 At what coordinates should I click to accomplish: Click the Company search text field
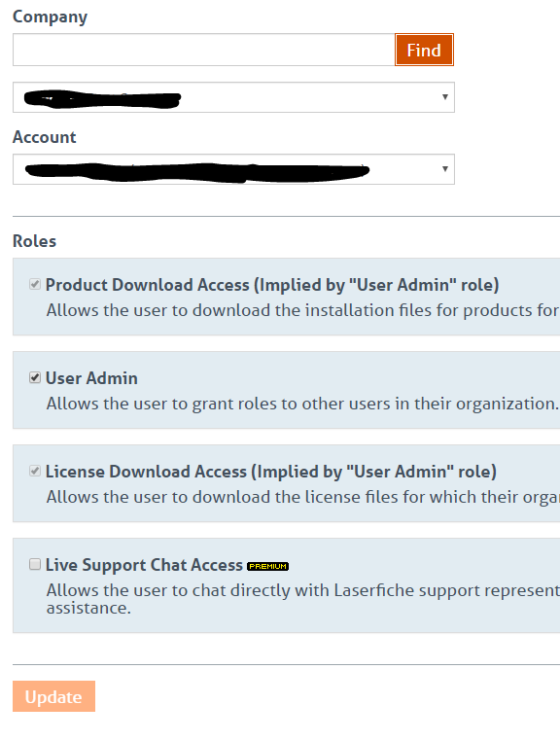point(204,50)
